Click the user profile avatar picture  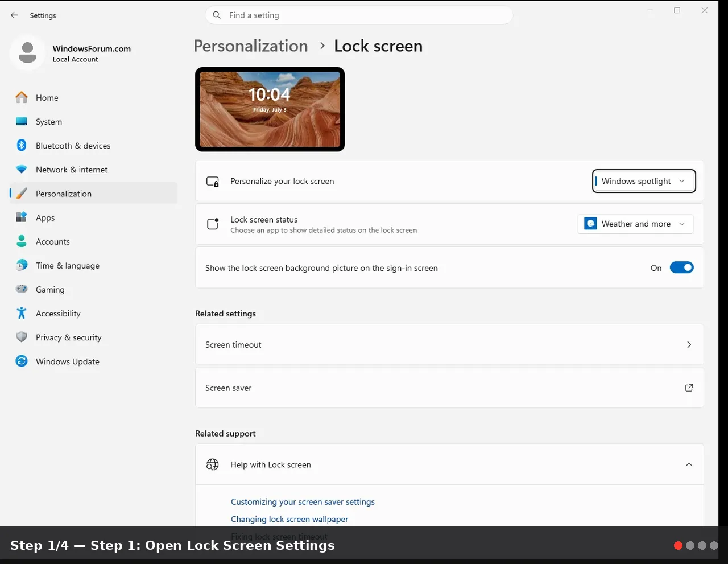(x=27, y=52)
